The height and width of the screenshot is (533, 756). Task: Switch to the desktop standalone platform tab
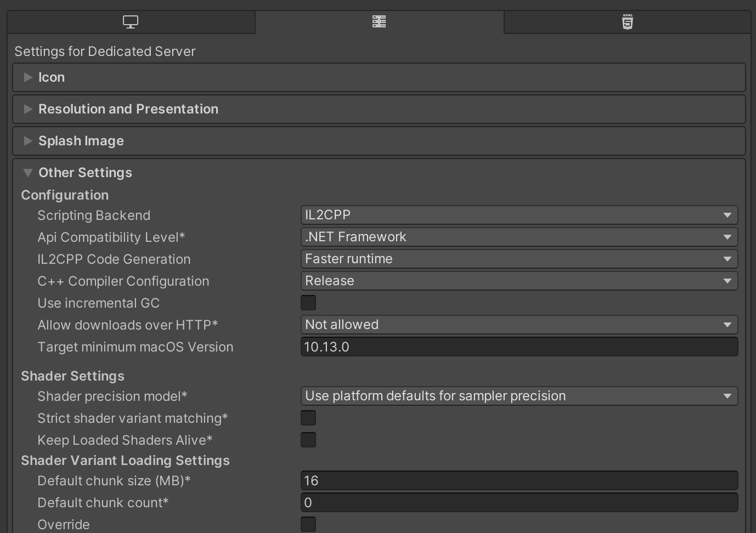[x=131, y=22]
